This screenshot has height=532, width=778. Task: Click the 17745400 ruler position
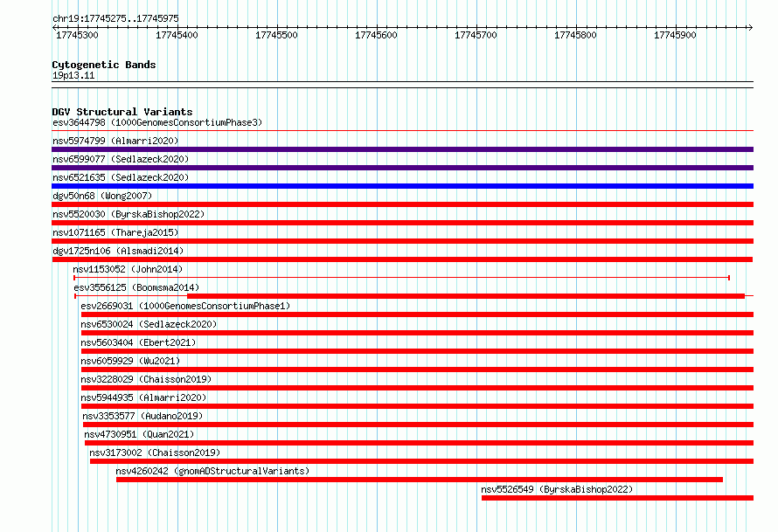[177, 35]
